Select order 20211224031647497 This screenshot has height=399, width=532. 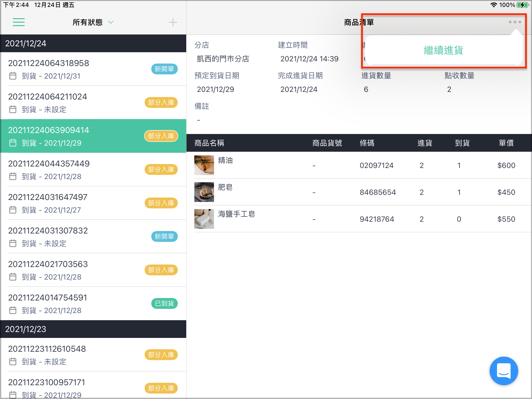94,203
